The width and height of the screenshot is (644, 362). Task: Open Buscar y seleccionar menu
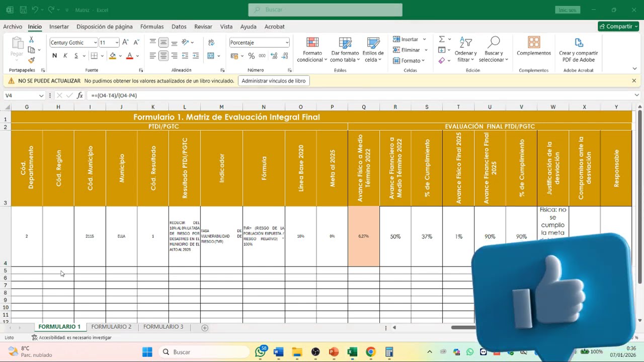(x=494, y=50)
